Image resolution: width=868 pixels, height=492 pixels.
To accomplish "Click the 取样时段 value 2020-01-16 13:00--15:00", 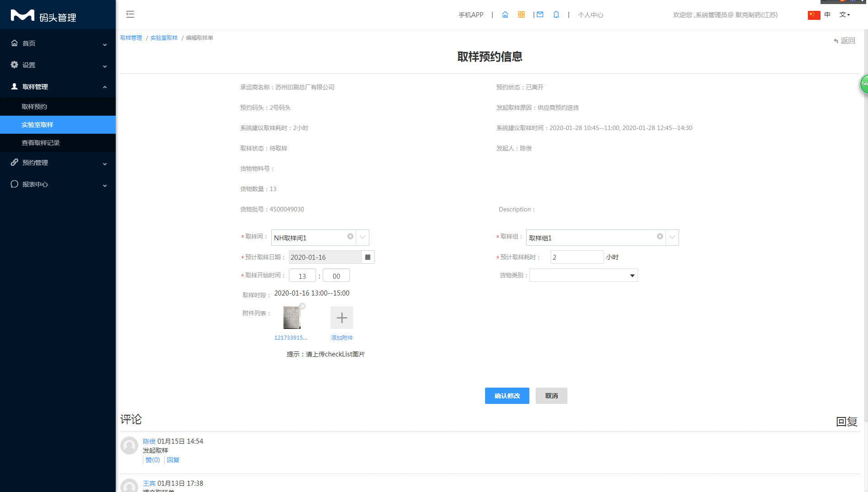I will click(312, 293).
